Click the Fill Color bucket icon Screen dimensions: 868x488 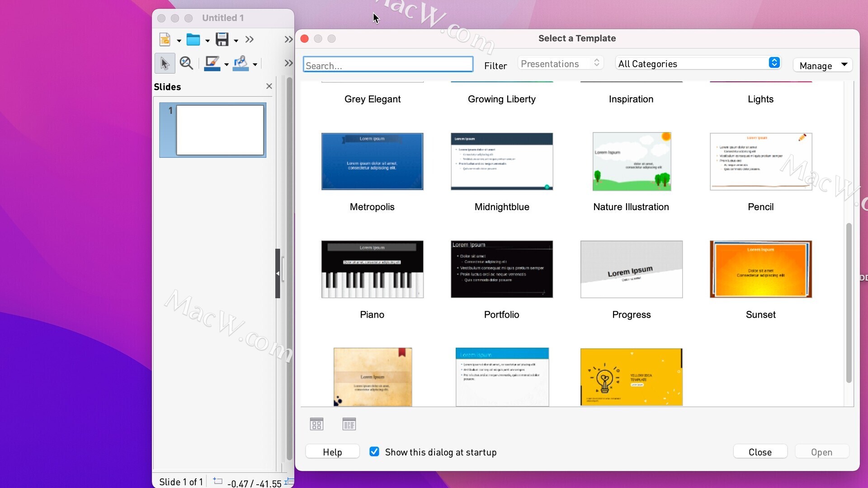pyautogui.click(x=241, y=63)
